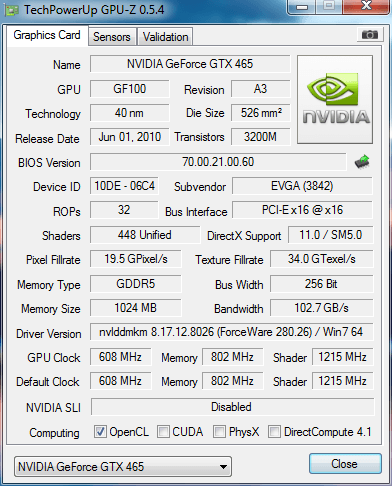Switch to the Sensors tab
392x486 pixels.
(x=112, y=37)
